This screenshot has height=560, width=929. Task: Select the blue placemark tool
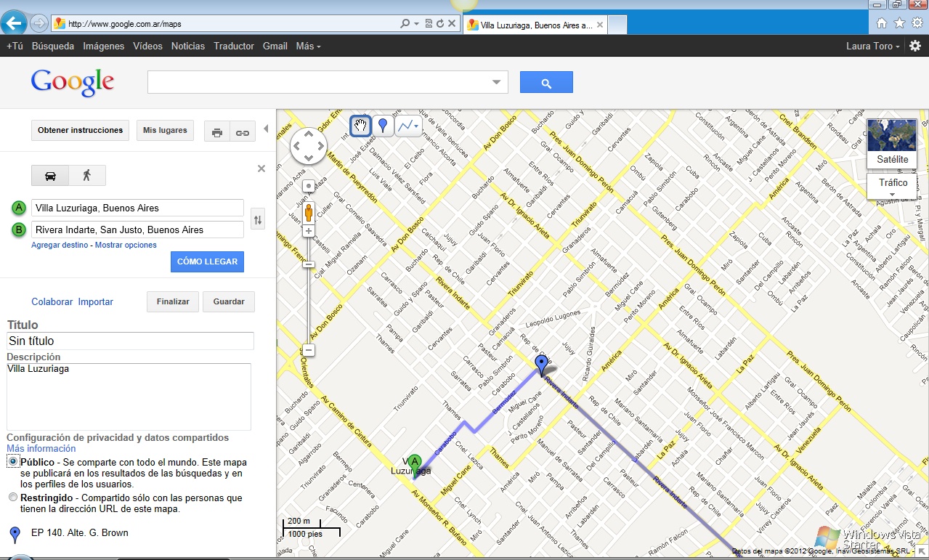(x=383, y=125)
